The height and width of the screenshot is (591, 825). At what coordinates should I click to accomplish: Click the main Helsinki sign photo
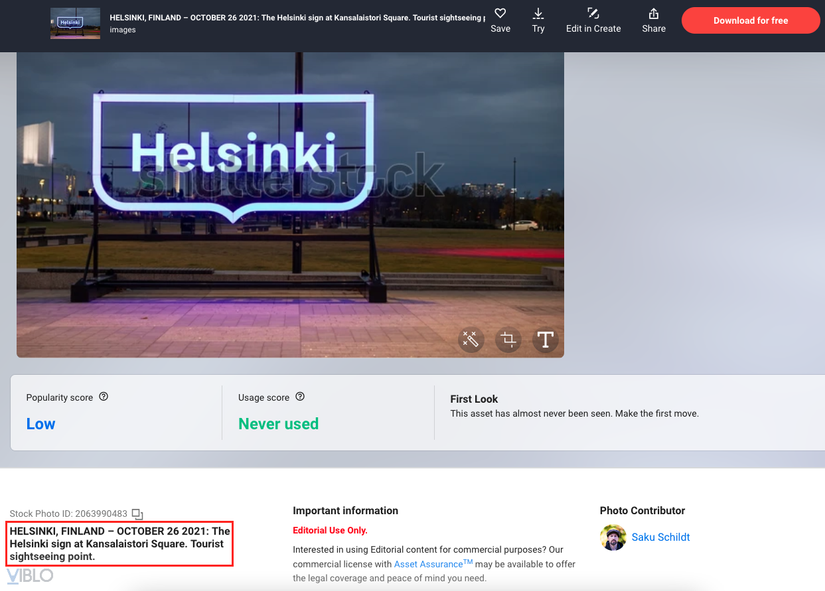290,205
